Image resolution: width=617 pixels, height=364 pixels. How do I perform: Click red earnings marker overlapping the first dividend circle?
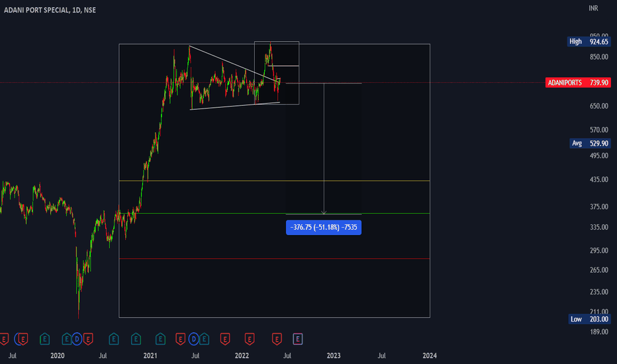point(23,339)
